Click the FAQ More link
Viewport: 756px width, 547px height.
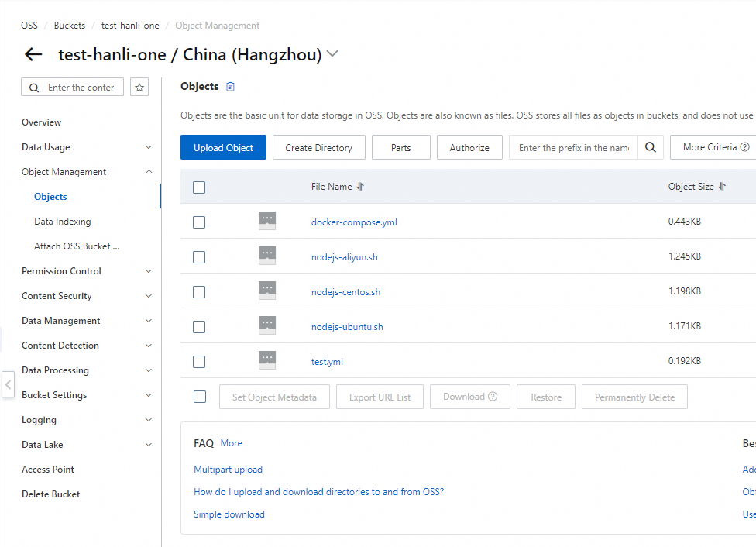(x=232, y=443)
